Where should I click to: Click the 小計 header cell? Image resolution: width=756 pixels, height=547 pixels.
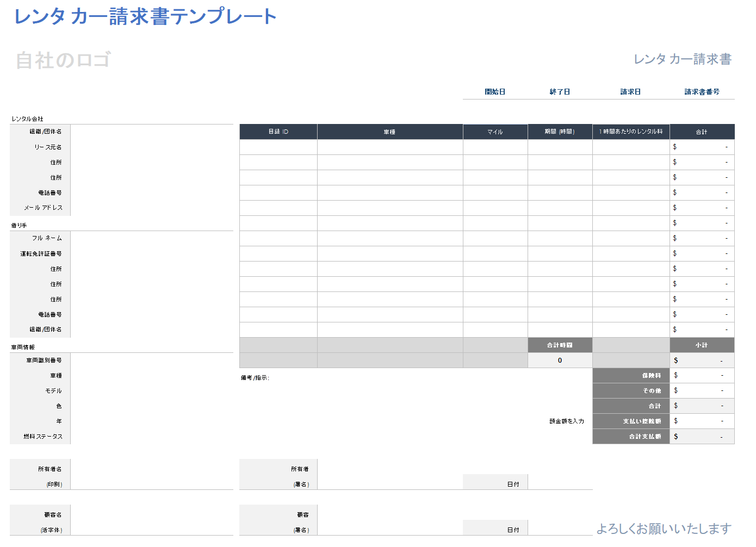[x=702, y=345]
